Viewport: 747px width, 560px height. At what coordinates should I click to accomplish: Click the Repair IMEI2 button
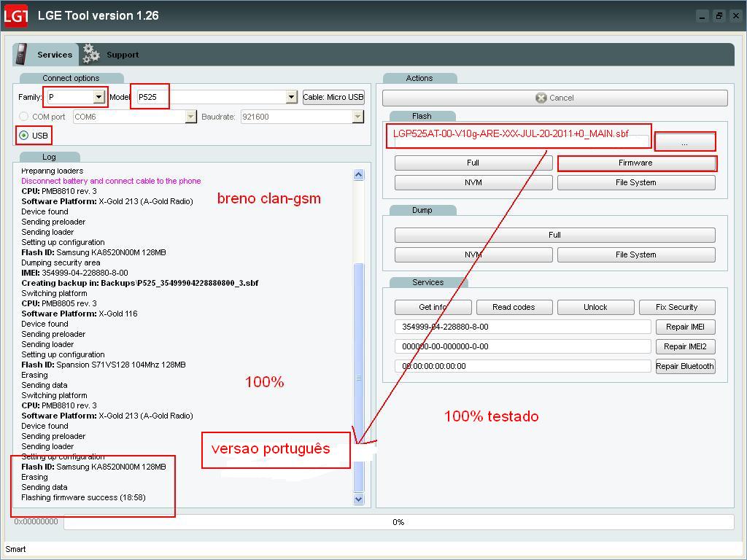pos(685,346)
